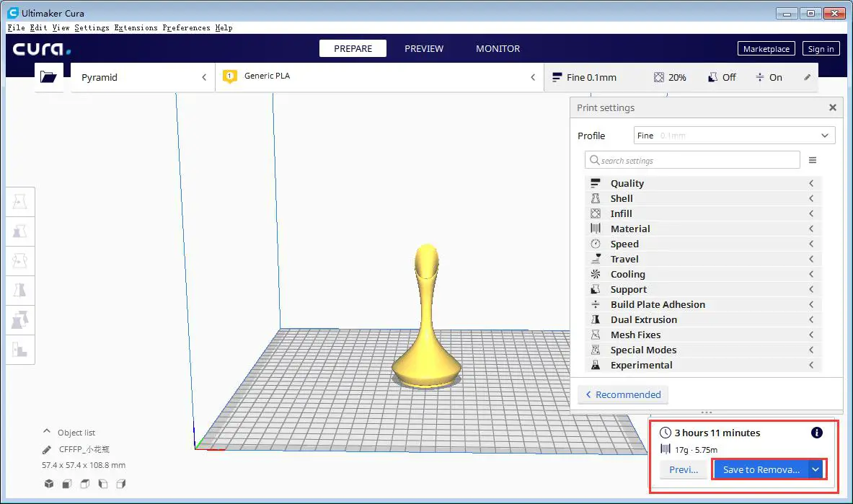Open the Extensions menu
This screenshot has width=853, height=504.
(136, 27)
